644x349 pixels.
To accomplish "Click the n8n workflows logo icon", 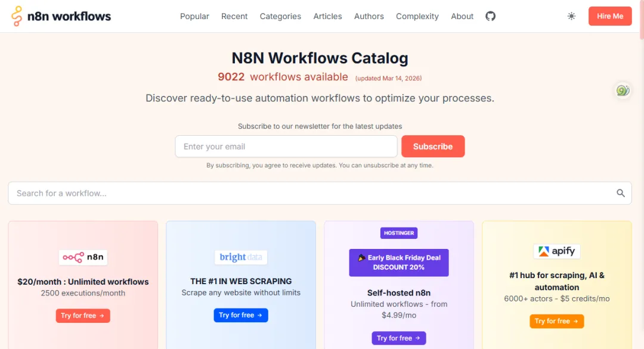I will point(17,16).
